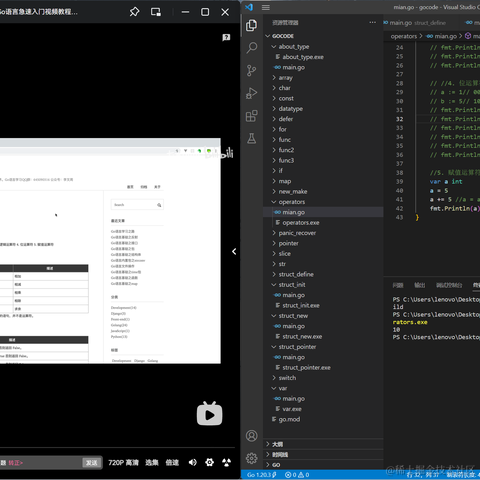
Task: Open the Explorer view in activity bar
Action: click(x=251, y=25)
